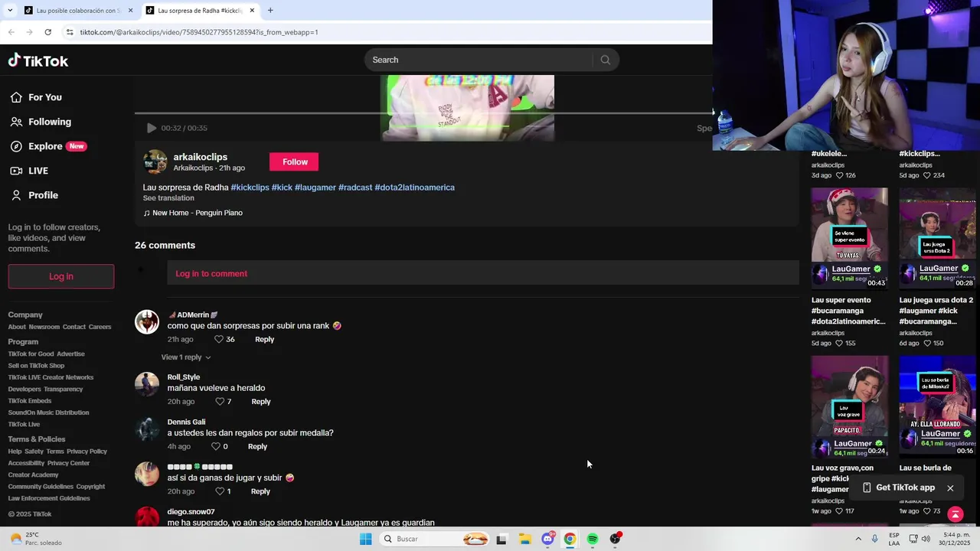Open the Privacy Policy footer link
The image size is (980, 551).
pos(87,452)
